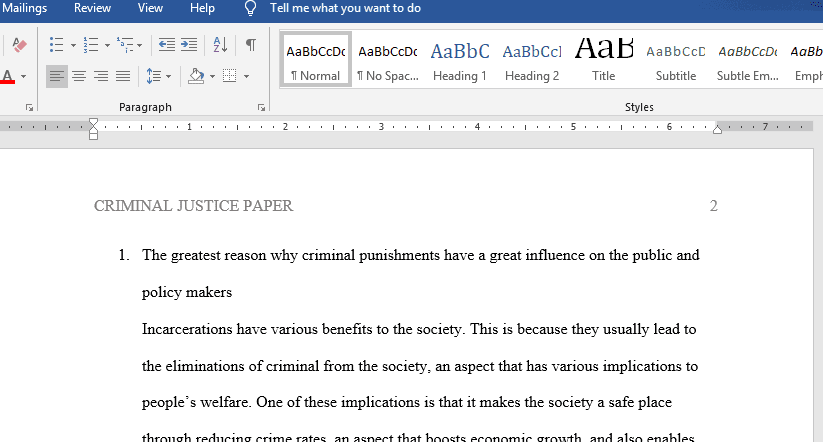823x442 pixels.
Task: Open the Mailings ribbon tab
Action: click(x=24, y=8)
